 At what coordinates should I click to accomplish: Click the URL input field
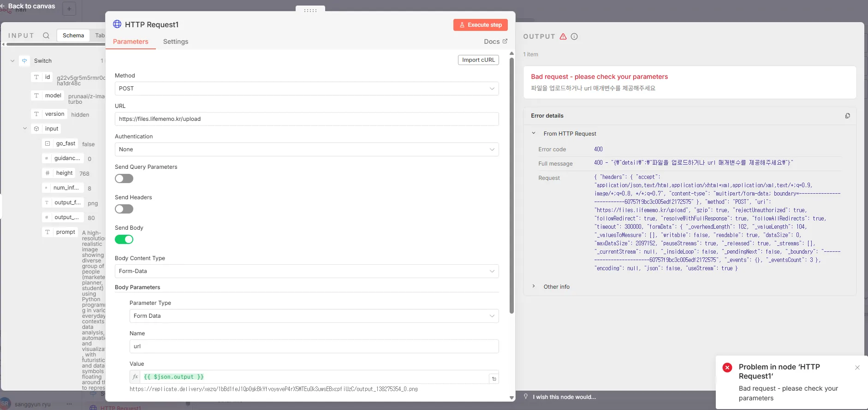tap(307, 119)
